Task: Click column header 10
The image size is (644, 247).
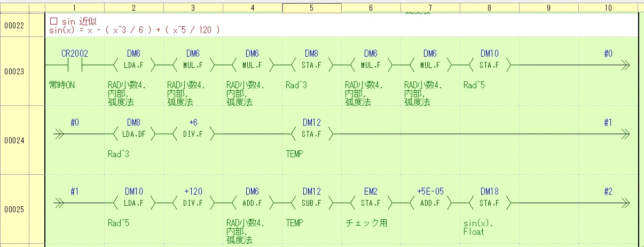Action: click(608, 7)
